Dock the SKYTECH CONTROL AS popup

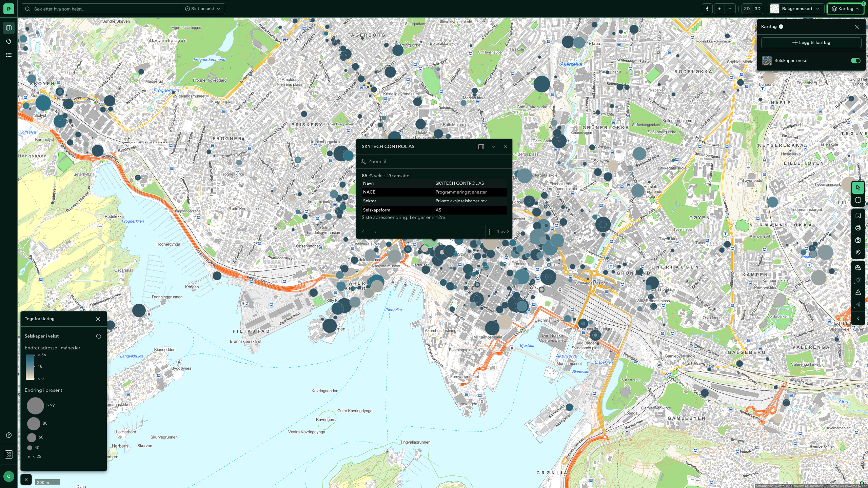point(481,147)
